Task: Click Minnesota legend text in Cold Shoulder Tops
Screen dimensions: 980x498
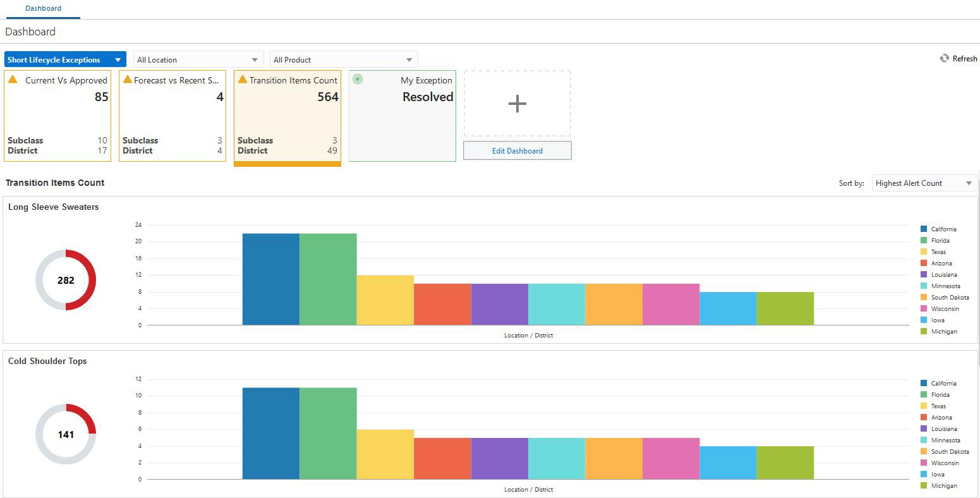Action: click(945, 440)
